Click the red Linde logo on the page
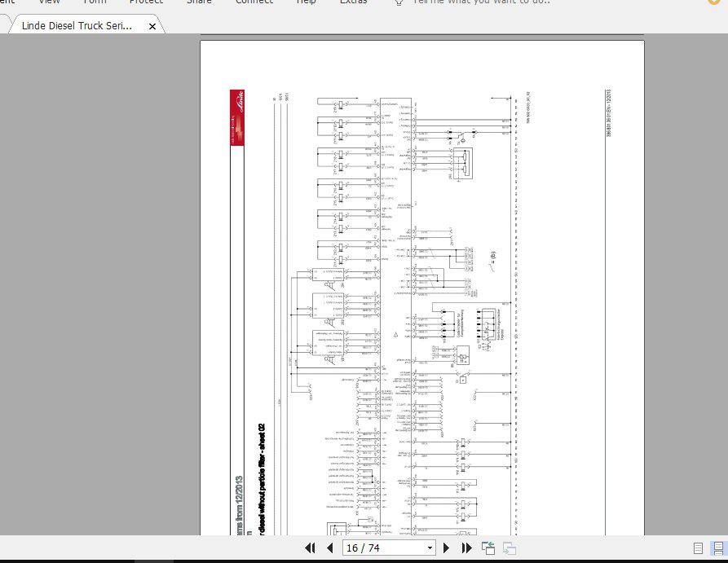Image resolution: width=728 pixels, height=563 pixels. [237, 118]
